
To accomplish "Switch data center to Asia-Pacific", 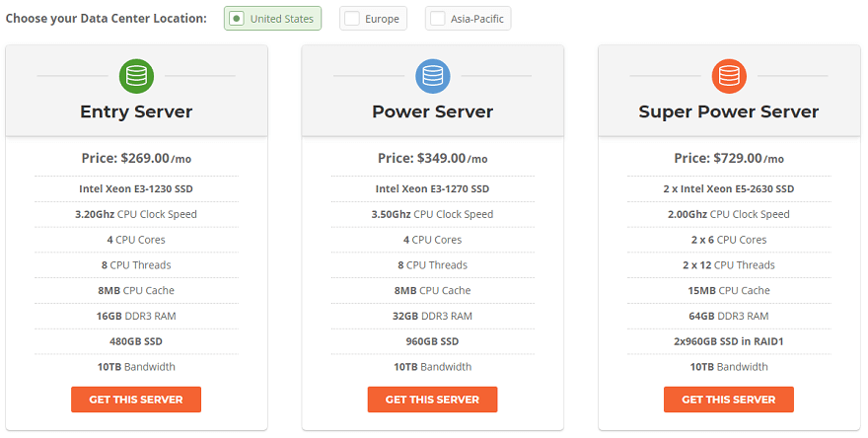I will 469,19.
